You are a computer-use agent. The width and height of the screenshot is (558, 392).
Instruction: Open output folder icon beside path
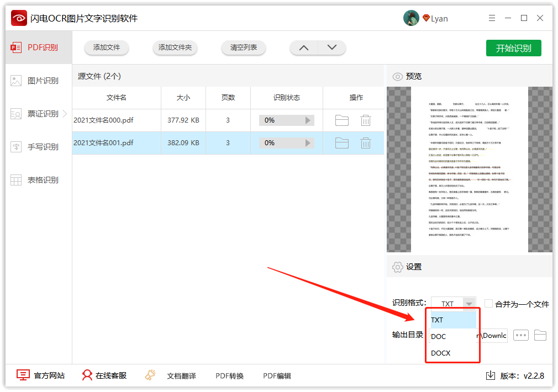540,335
